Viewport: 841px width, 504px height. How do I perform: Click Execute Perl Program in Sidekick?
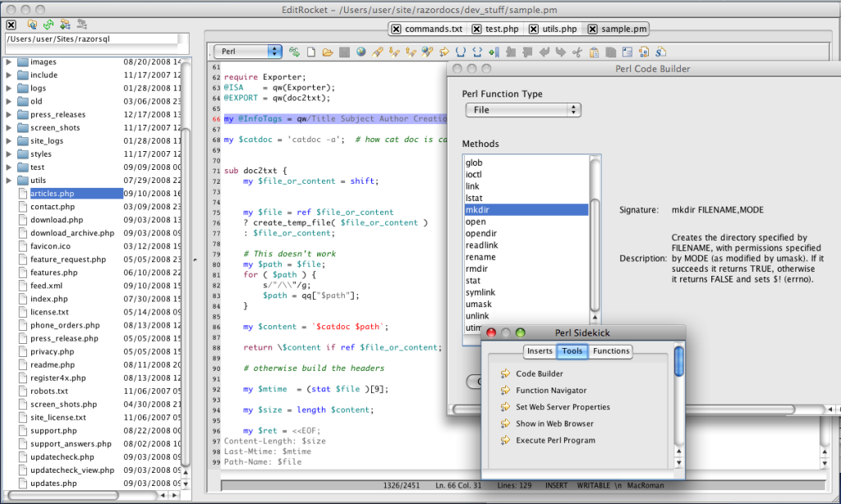pos(555,440)
